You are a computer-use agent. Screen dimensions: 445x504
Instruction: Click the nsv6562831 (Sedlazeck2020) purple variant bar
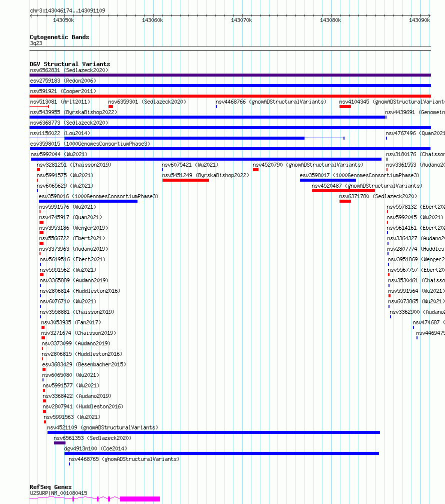(230, 75)
